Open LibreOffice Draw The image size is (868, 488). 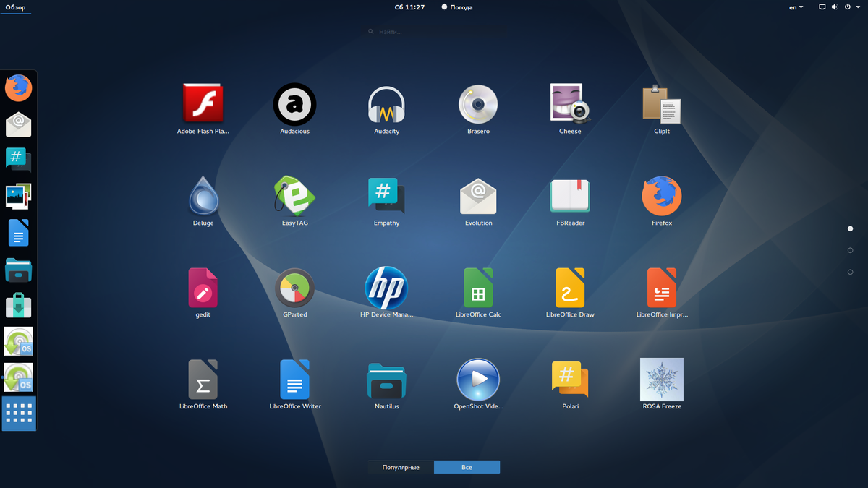point(570,288)
